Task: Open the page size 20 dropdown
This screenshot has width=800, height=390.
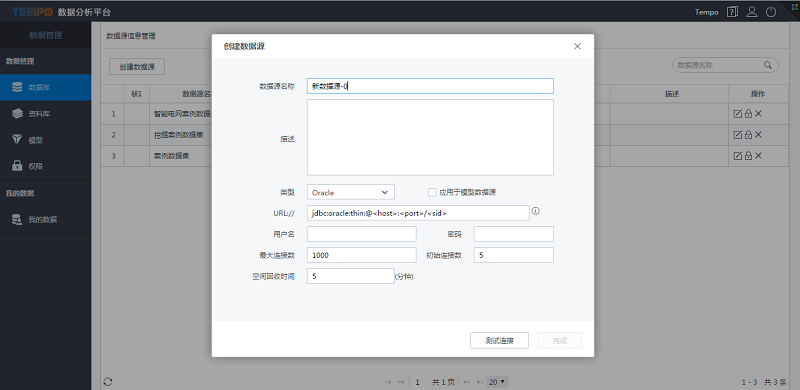Action: 497,382
